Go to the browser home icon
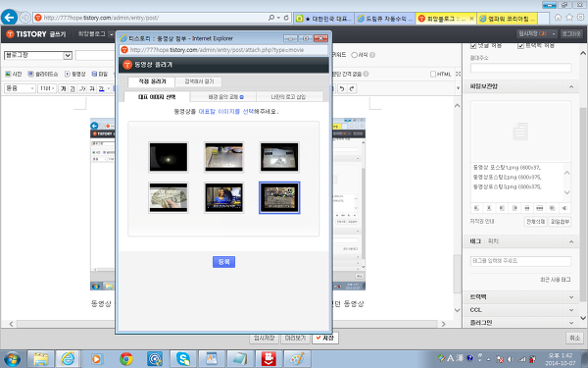Image resolution: width=588 pixels, height=368 pixels. coord(558,18)
